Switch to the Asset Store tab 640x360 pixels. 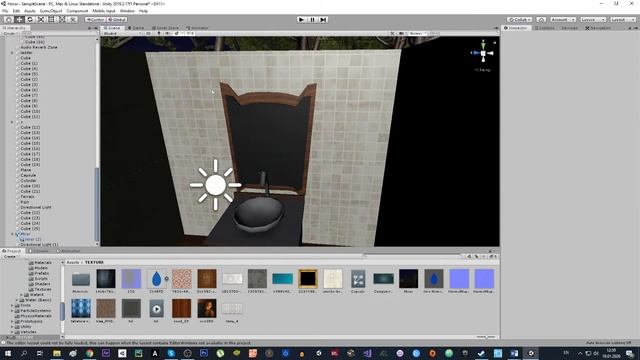pyautogui.click(x=165, y=28)
